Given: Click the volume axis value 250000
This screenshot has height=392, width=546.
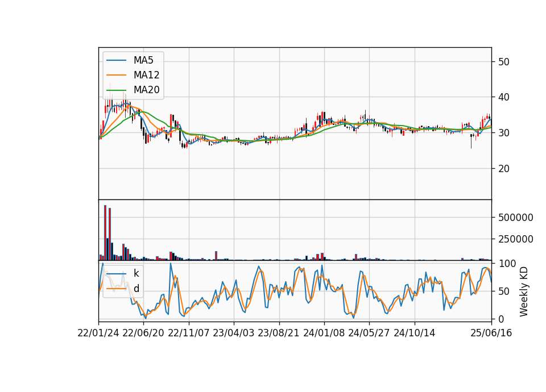Looking at the screenshot, I should click(x=516, y=239).
